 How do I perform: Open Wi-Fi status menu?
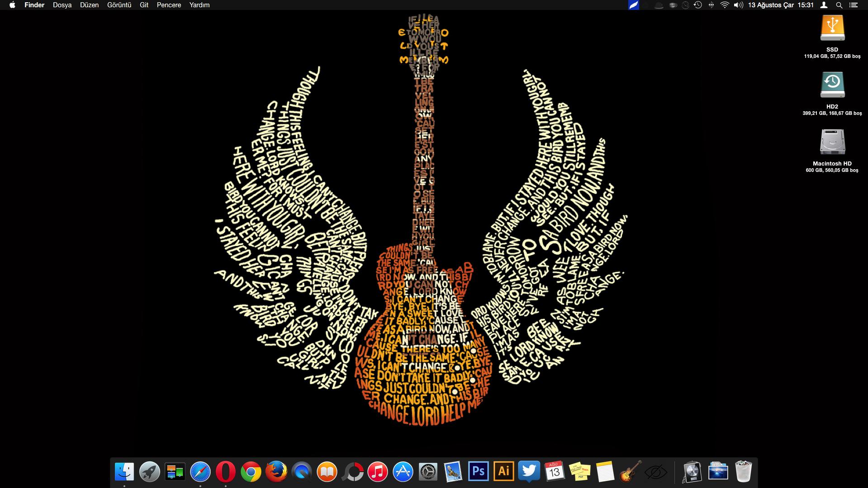[725, 5]
